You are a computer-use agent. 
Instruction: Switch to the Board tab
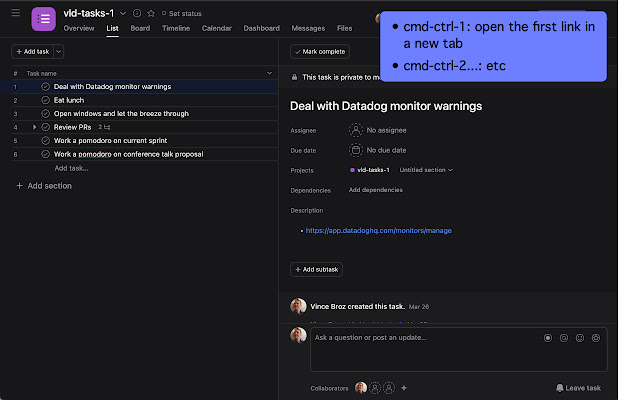[140, 28]
